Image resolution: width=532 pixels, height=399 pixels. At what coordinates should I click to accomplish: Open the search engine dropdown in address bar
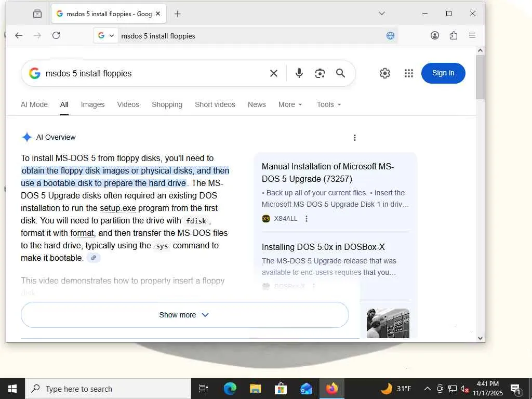coord(106,36)
